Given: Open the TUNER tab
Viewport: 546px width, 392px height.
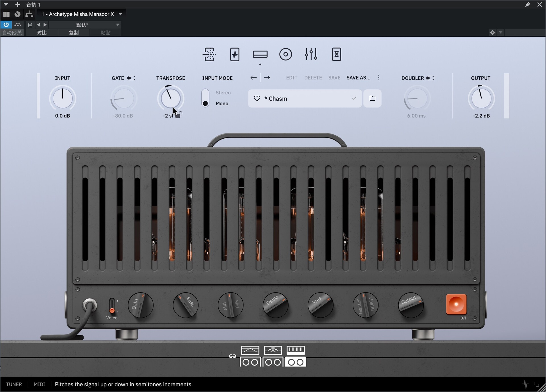Looking at the screenshot, I should click(x=14, y=384).
